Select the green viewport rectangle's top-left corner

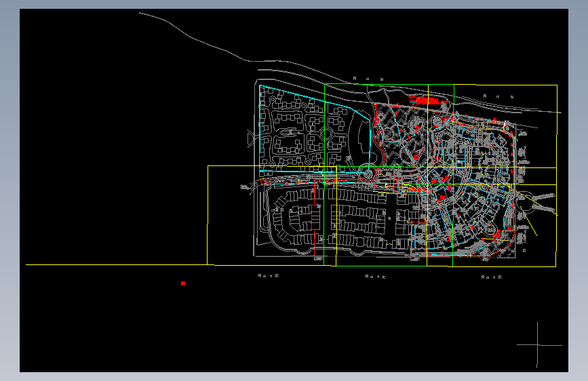(324, 84)
